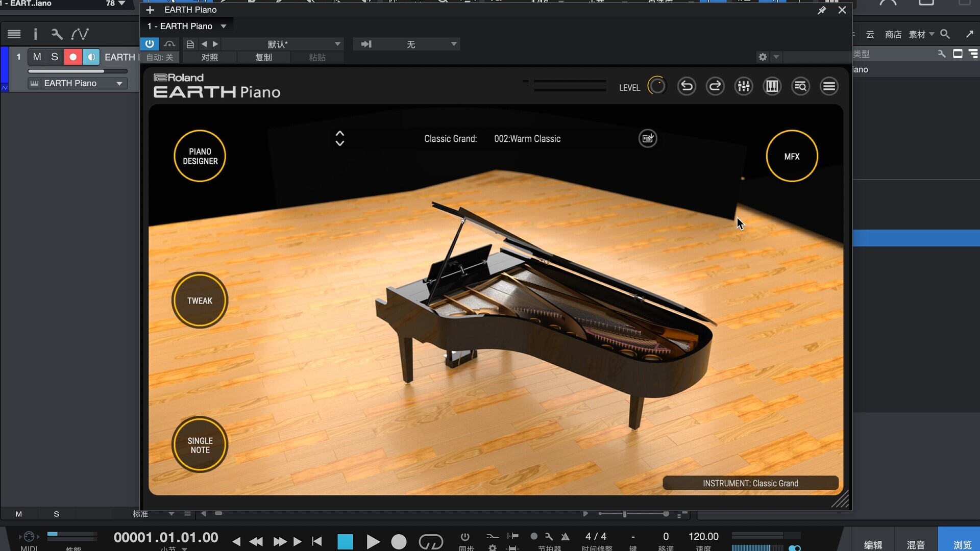980x551 pixels.
Task: Click the 120.00 tempo value
Action: click(x=703, y=537)
